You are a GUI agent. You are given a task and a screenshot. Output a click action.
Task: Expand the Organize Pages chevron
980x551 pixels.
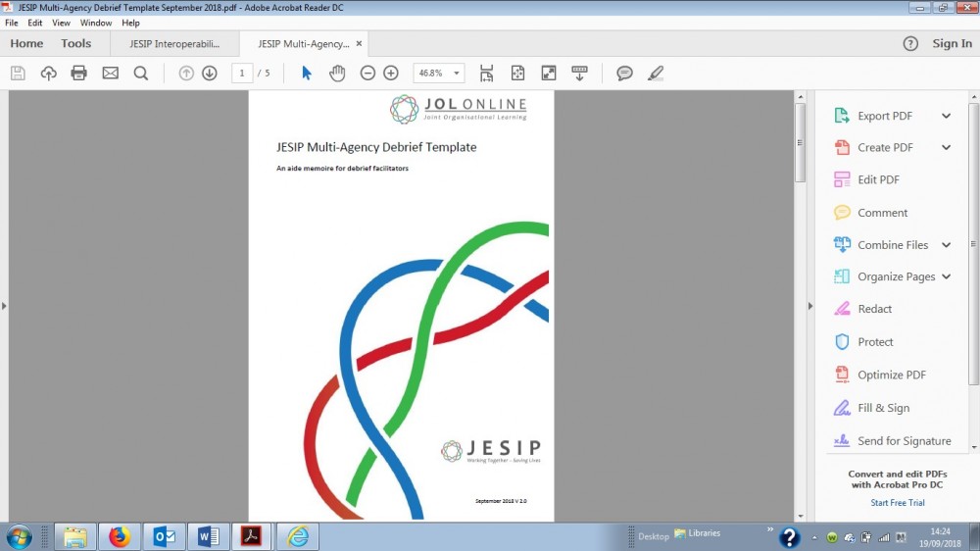click(x=947, y=276)
